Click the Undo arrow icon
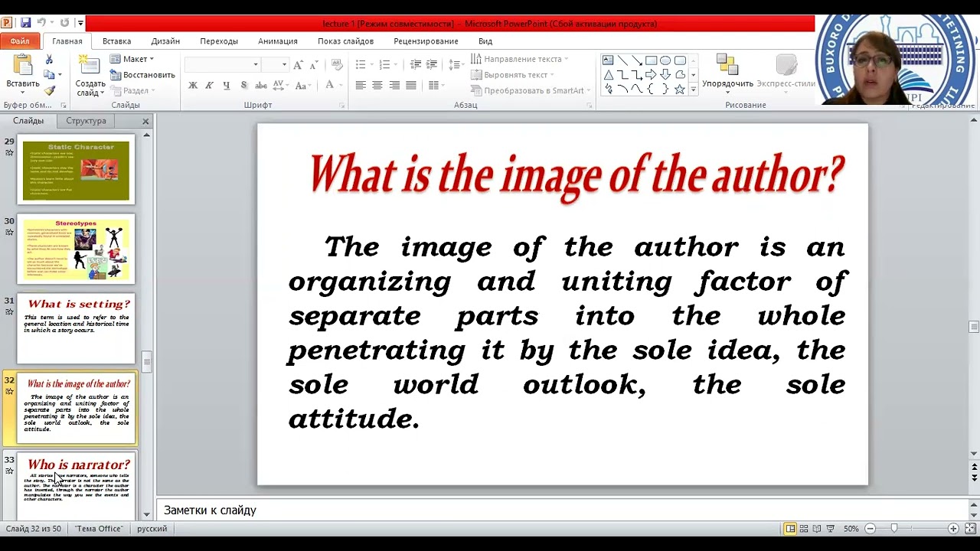The image size is (980, 551). pos(41,23)
